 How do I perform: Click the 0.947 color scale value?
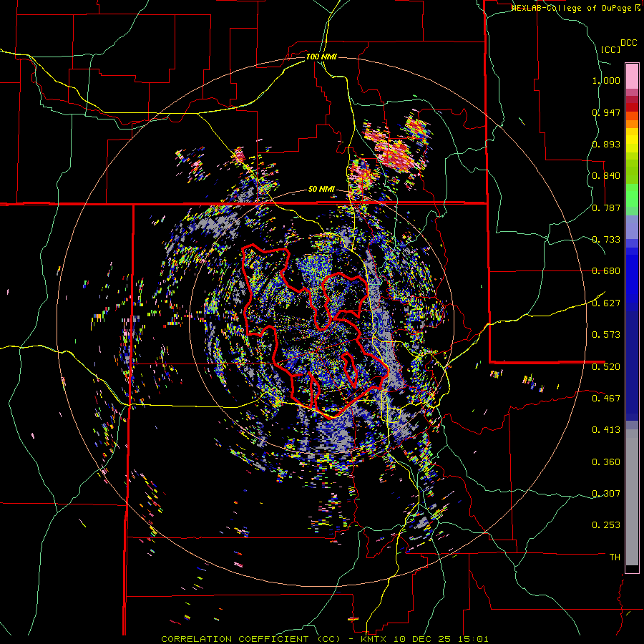(606, 112)
